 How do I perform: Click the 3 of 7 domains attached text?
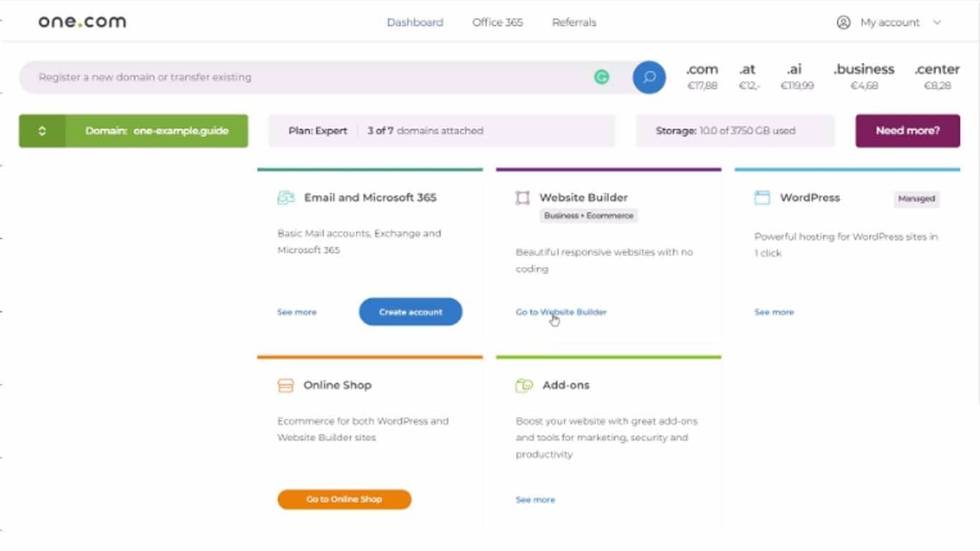click(x=425, y=131)
